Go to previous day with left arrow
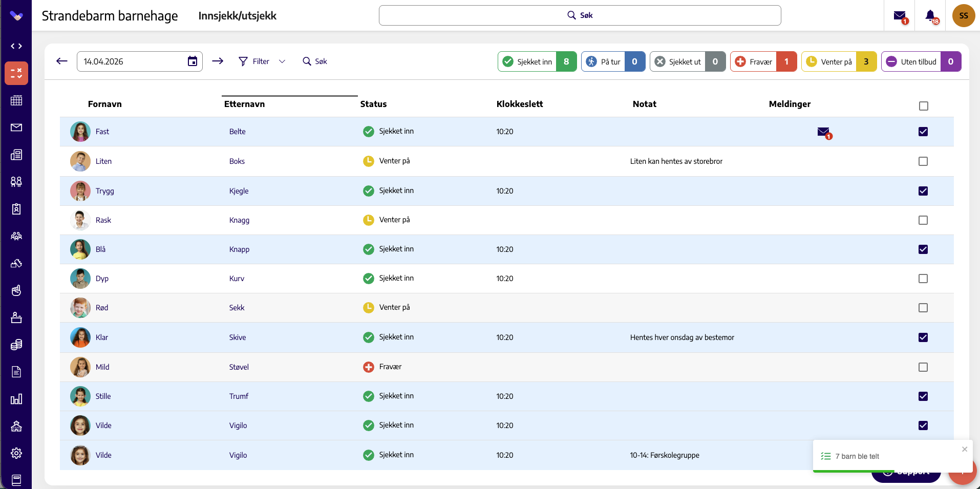Viewport: 980px width, 489px height. click(x=62, y=61)
